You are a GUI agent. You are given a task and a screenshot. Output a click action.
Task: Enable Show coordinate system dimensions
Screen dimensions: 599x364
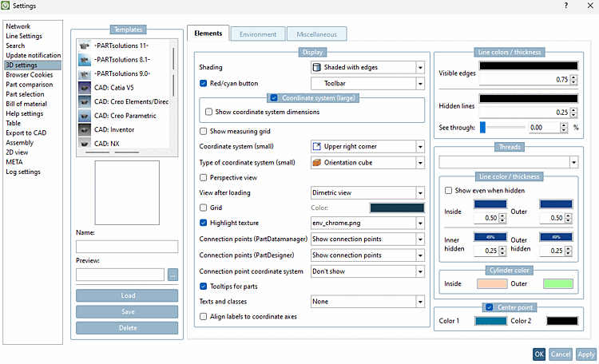point(208,112)
